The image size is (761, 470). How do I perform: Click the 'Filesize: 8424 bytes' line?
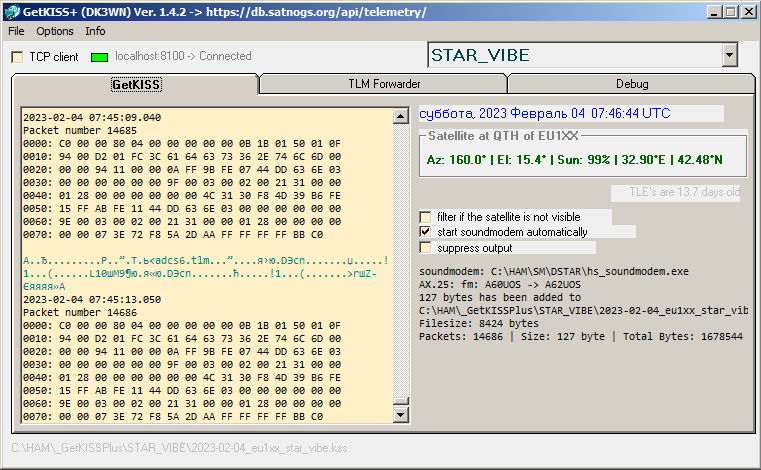point(479,323)
